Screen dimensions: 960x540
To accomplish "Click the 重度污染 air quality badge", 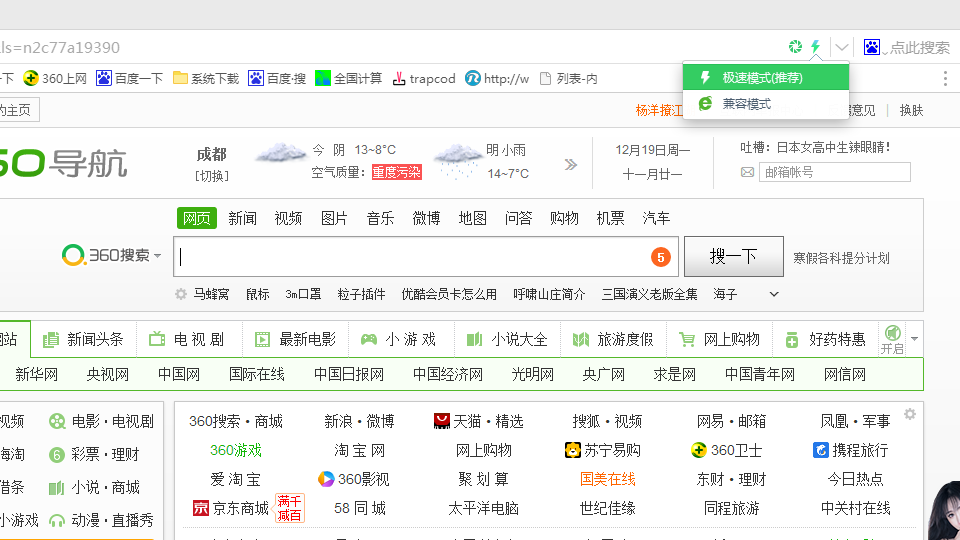I will [x=397, y=172].
